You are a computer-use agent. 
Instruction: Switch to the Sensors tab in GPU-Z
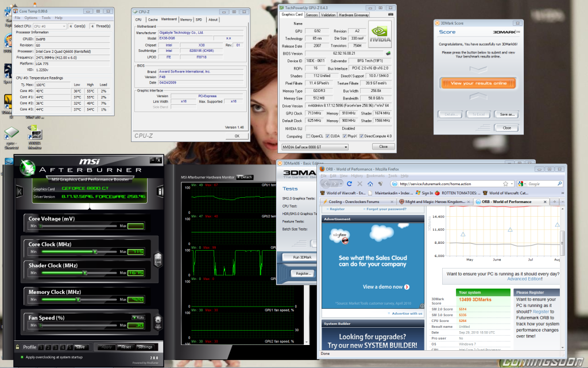(x=312, y=15)
